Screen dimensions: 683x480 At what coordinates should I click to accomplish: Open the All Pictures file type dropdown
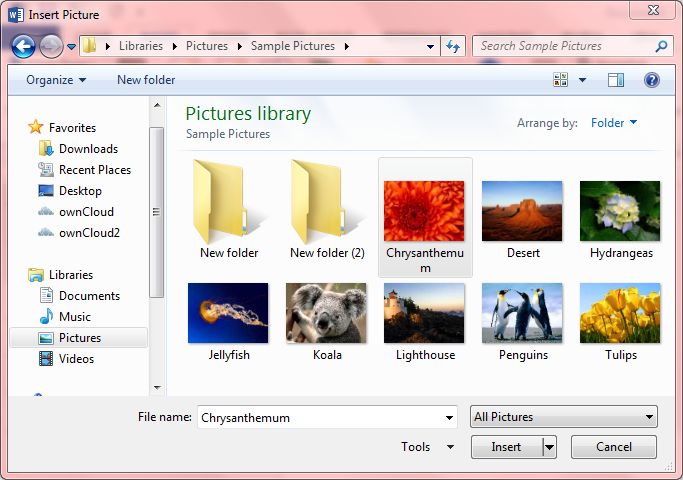564,417
